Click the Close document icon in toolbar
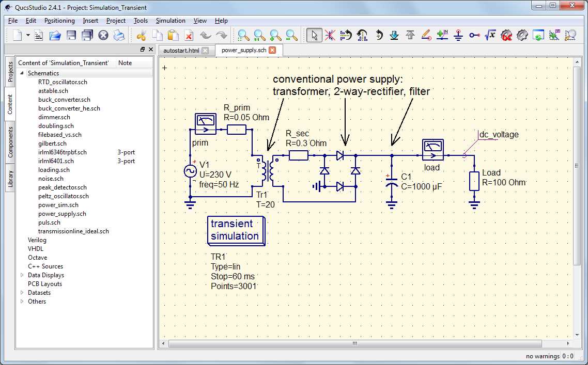588x365 pixels. 103,36
